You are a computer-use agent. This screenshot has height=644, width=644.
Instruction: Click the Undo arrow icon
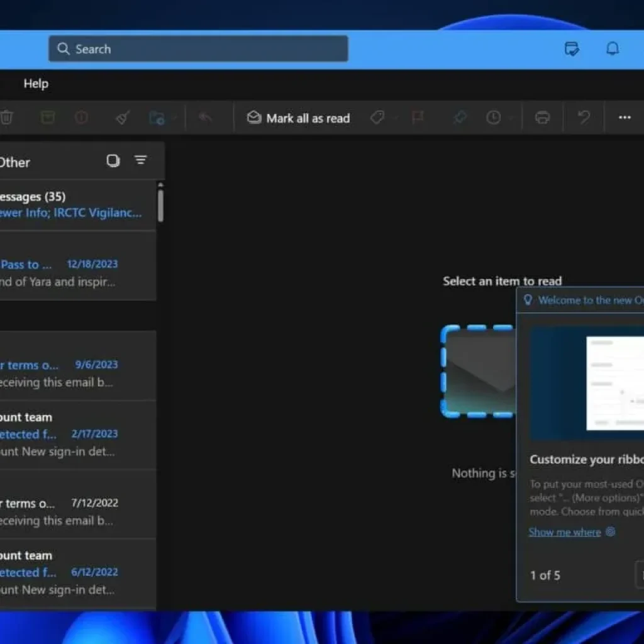pos(584,118)
